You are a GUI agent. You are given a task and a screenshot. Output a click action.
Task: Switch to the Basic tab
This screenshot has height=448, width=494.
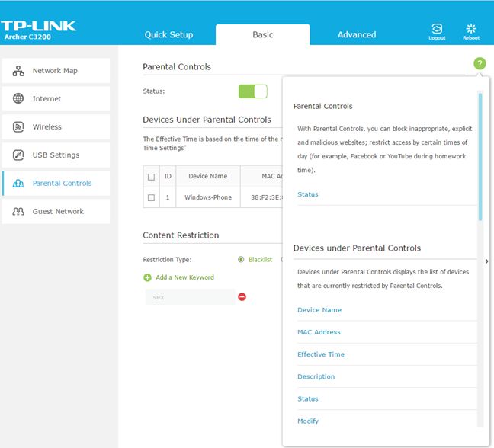[263, 34]
